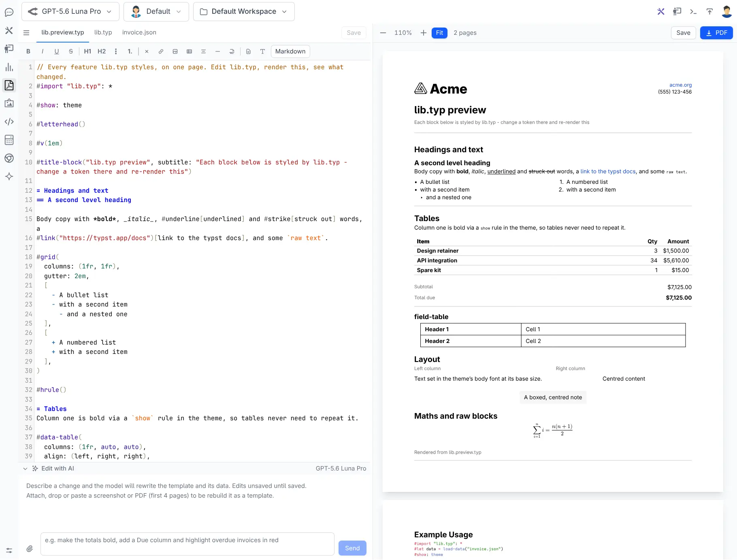Apply underline formatting
The image size is (737, 560).
(x=57, y=51)
